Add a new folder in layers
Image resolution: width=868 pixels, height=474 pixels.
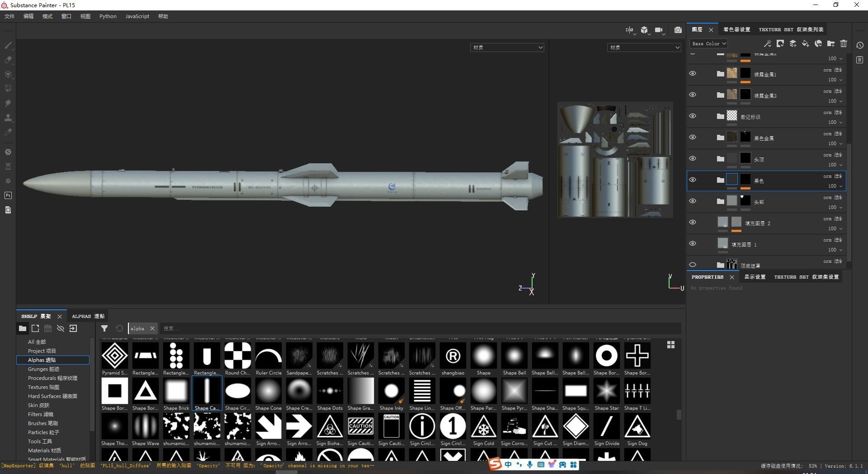(x=830, y=43)
